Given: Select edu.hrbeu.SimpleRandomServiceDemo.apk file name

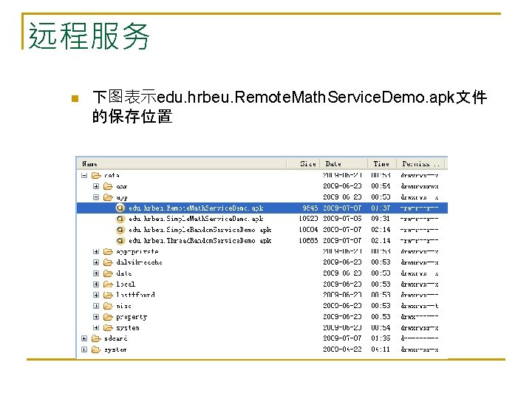Looking at the screenshot, I should point(199,230).
